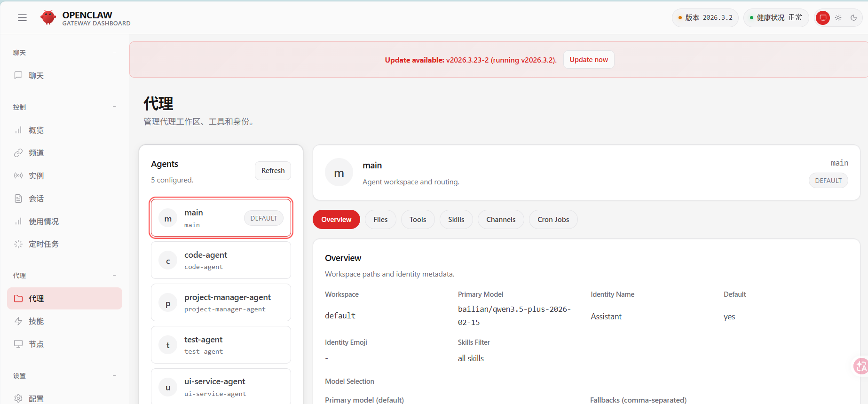Click the DEFAULT badge on main agent card
The image size is (868, 404).
click(264, 218)
